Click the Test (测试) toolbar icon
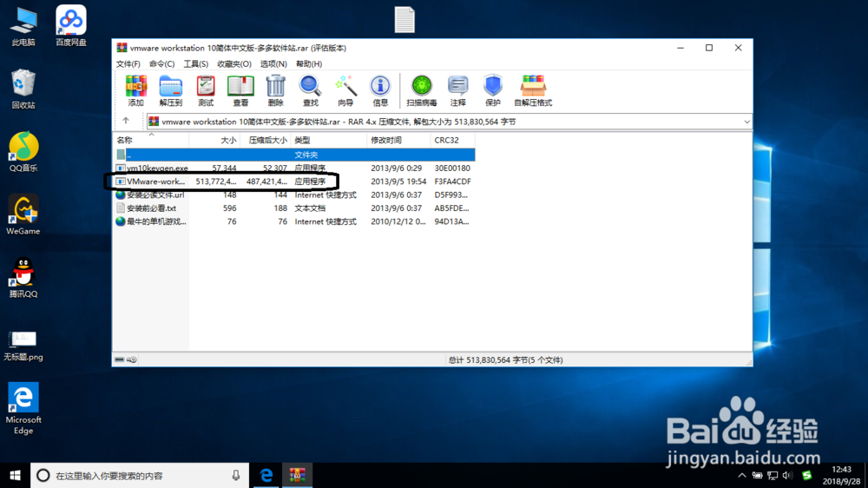Viewport: 868px width, 488px height. [x=206, y=91]
